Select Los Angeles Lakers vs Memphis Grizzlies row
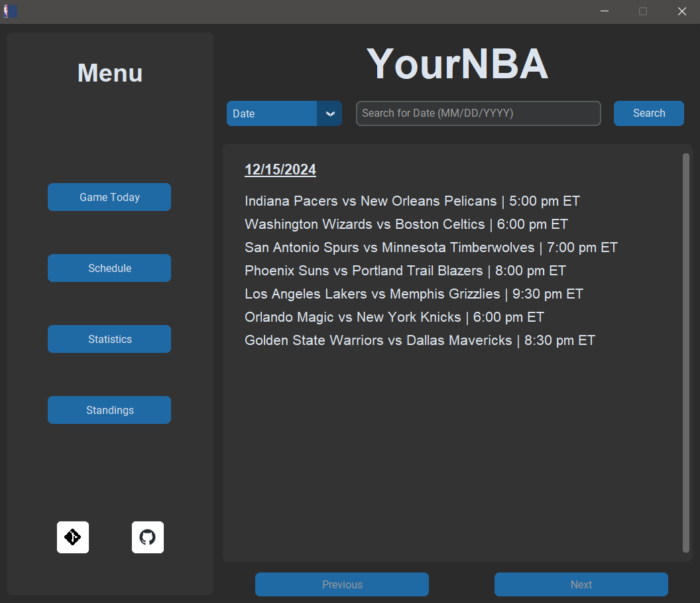 click(x=414, y=294)
